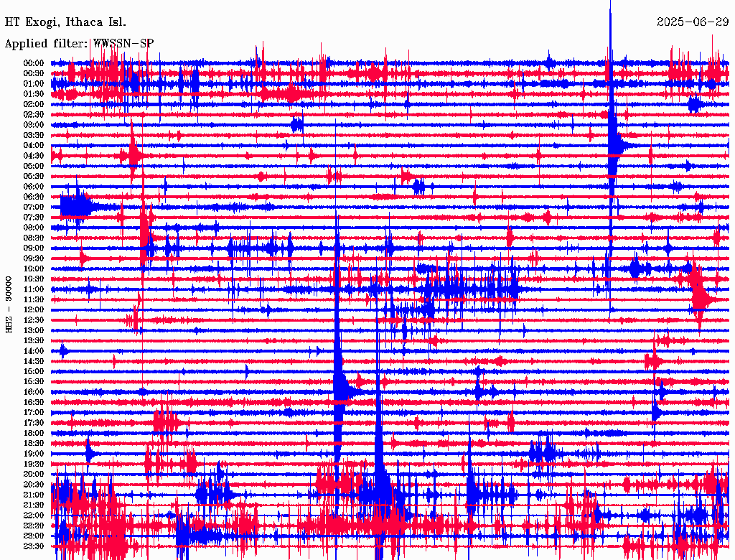Select the 16:00 time label
The height and width of the screenshot is (560, 735).
coord(34,392)
